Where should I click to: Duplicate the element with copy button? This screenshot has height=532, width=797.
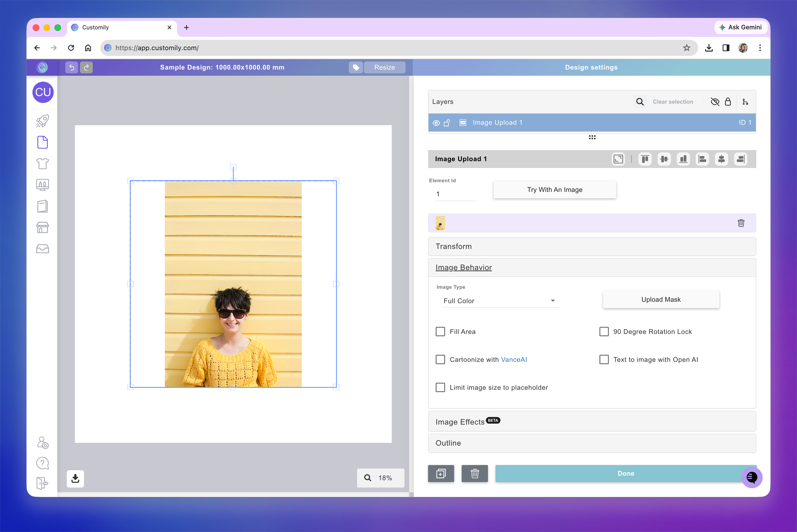point(441,473)
